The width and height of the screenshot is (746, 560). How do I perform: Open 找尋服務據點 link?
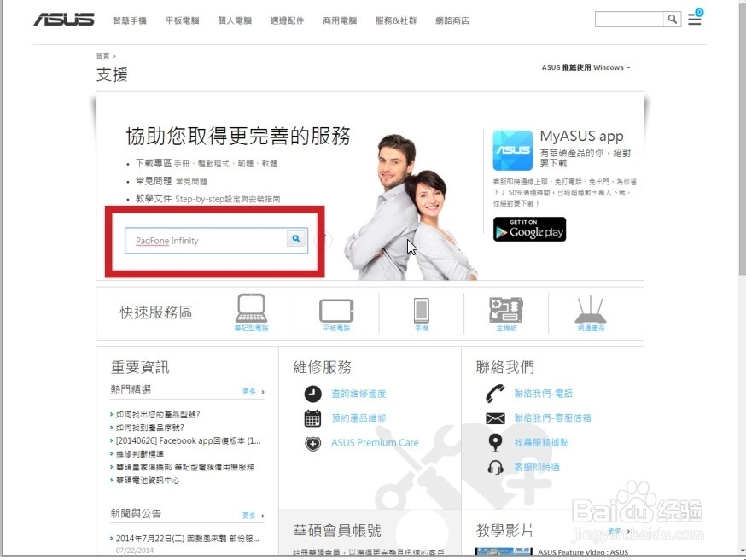[x=541, y=443]
